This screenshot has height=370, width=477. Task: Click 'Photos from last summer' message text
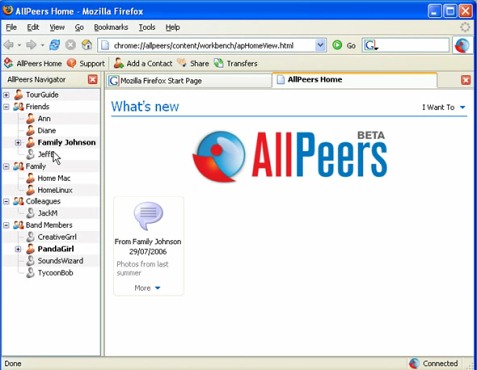pos(143,268)
